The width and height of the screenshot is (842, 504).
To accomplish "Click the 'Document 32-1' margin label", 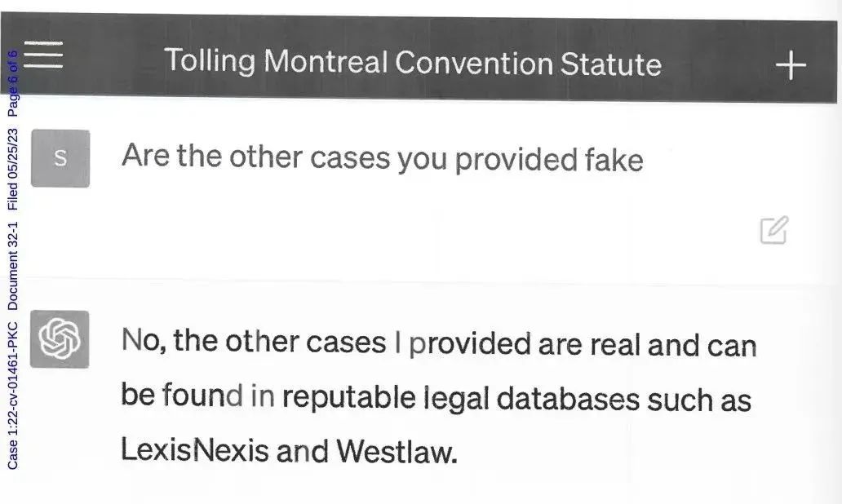I will 13,266.
